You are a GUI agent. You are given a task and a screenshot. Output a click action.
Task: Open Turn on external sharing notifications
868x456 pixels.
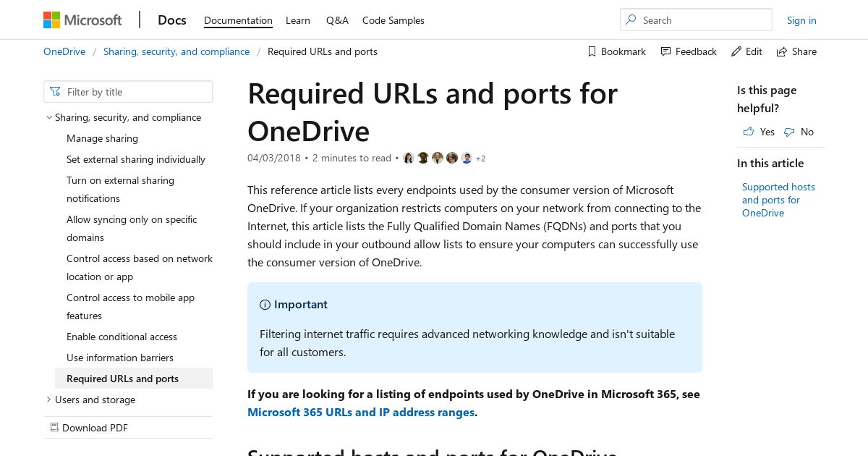[x=120, y=189]
